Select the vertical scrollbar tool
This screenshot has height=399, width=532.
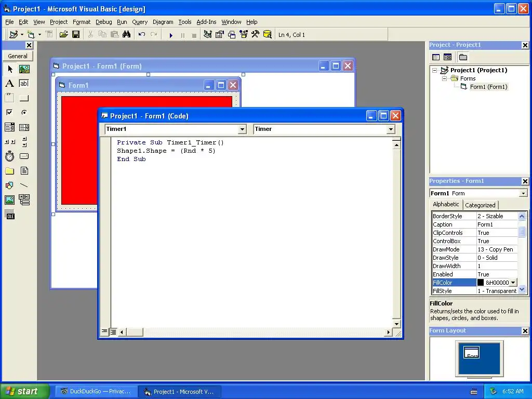pos(24,142)
